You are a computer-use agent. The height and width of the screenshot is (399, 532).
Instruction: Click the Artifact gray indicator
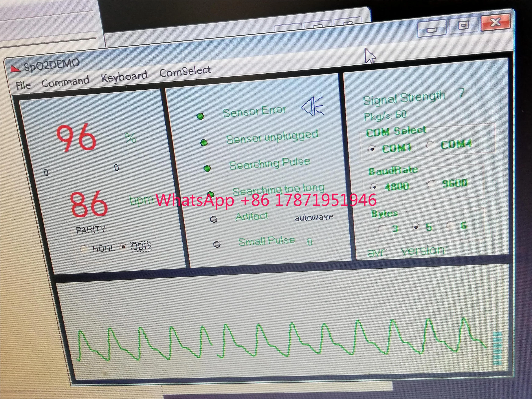pos(214,219)
